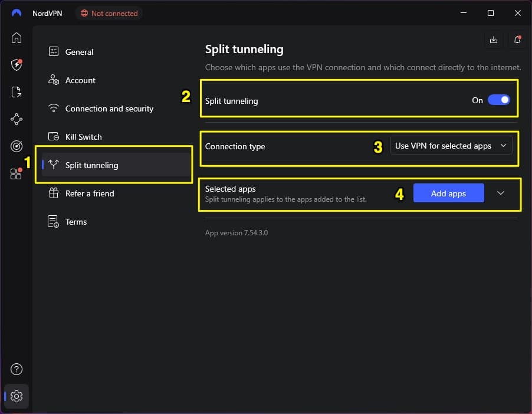
Task: Close the NordVPN window
Action: (517, 13)
